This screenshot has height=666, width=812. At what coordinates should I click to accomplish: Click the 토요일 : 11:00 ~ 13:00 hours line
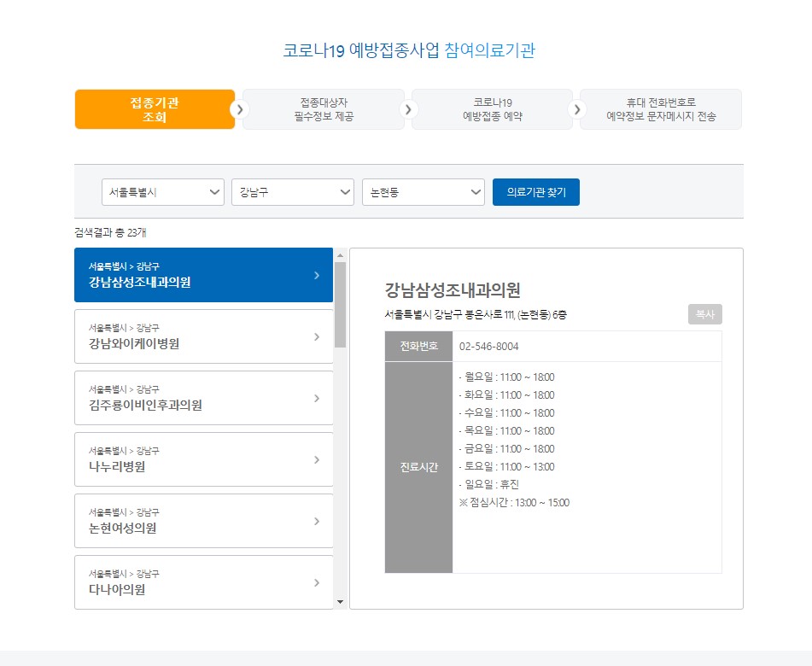[x=506, y=466]
